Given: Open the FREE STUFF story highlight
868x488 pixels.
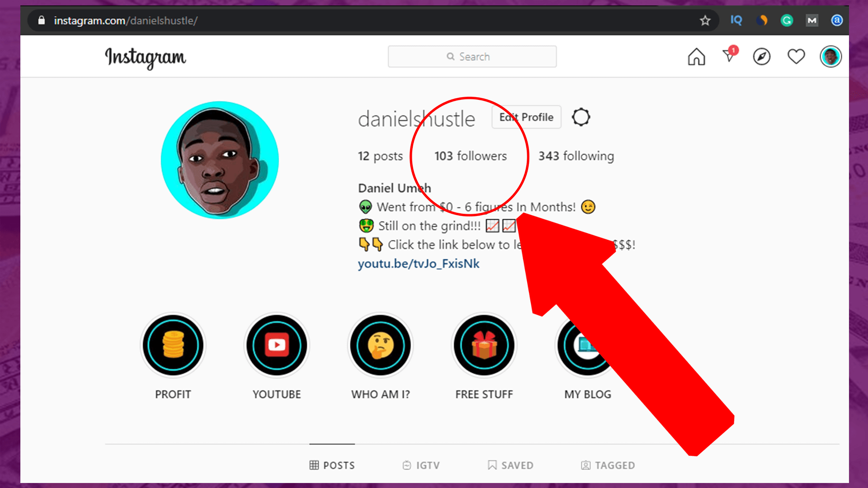Looking at the screenshot, I should tap(483, 345).
